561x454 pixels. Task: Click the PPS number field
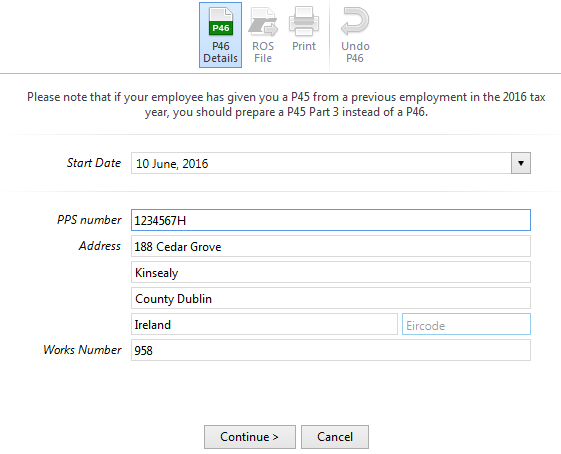click(x=331, y=220)
